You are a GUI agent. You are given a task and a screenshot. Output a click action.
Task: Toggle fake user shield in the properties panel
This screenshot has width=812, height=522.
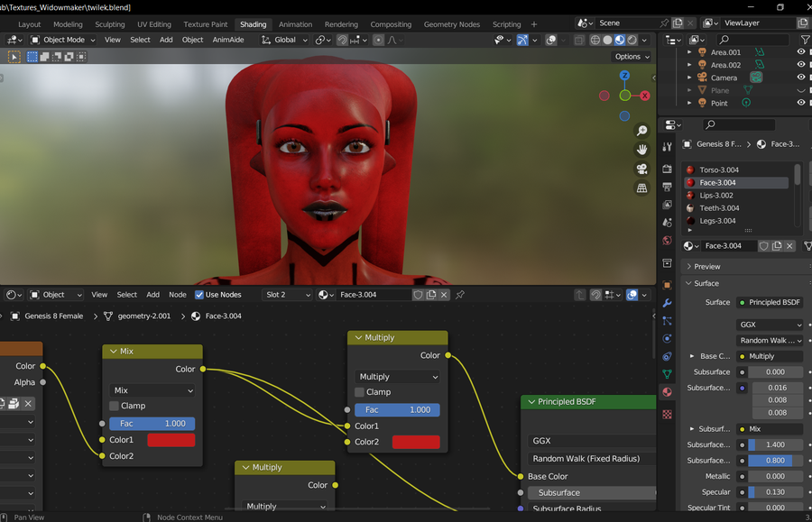(x=763, y=246)
